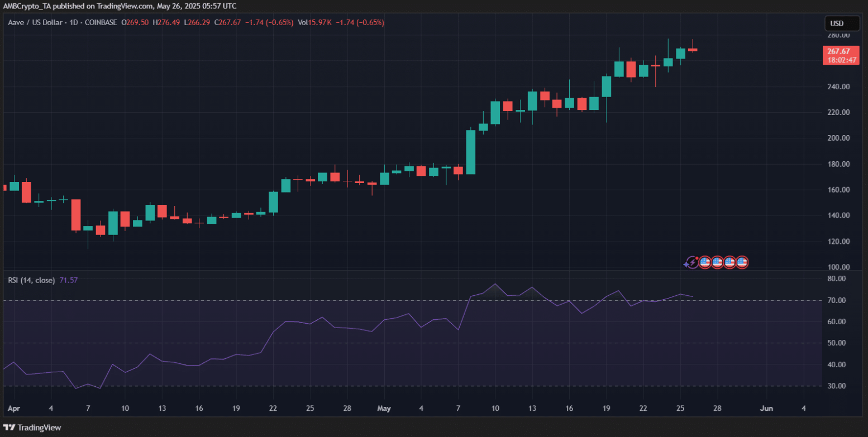Click the 'Jun' label on time axis
Viewport: 868px width, 437px height.
tap(766, 408)
